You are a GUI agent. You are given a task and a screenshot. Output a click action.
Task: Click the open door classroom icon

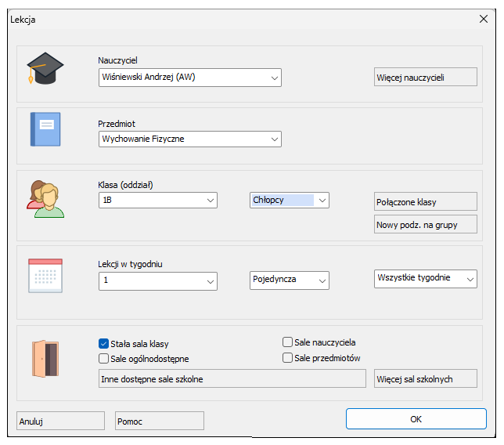coord(45,359)
